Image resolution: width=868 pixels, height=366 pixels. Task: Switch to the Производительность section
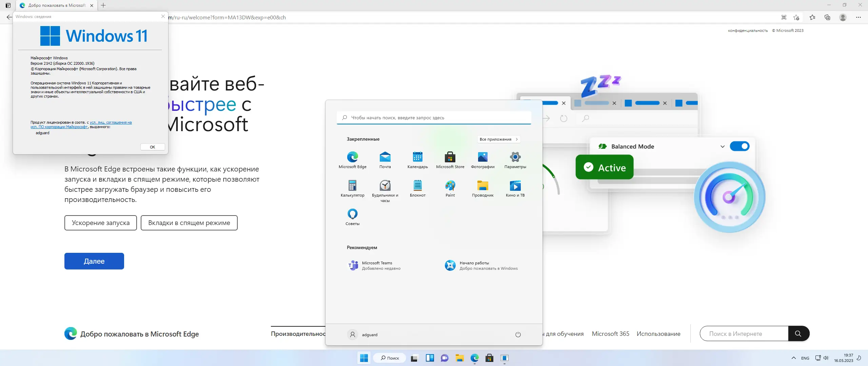tap(298, 334)
